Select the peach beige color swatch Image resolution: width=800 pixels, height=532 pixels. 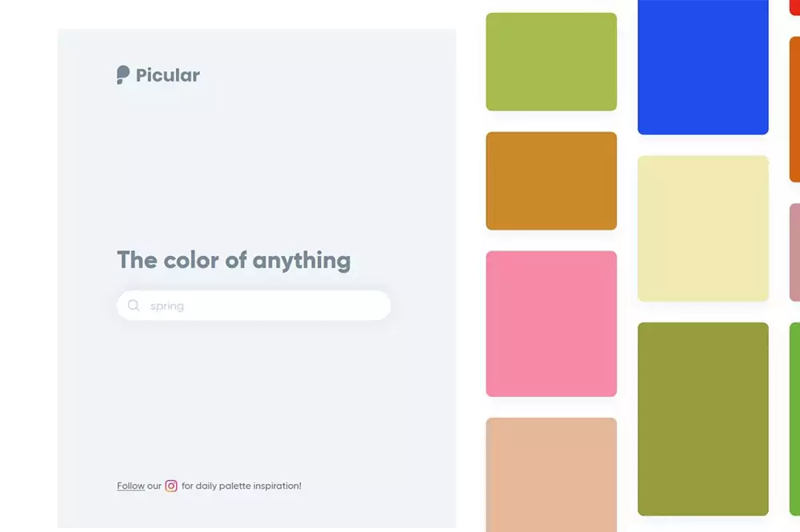tap(551, 475)
